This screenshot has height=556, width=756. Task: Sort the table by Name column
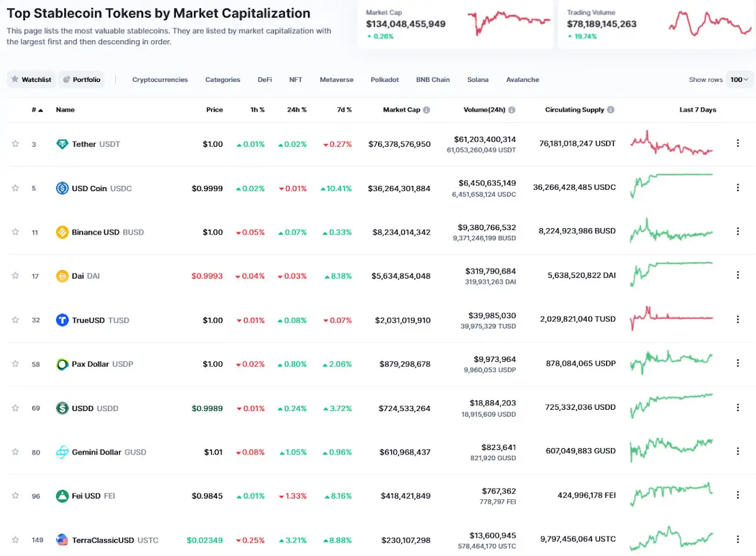66,110
